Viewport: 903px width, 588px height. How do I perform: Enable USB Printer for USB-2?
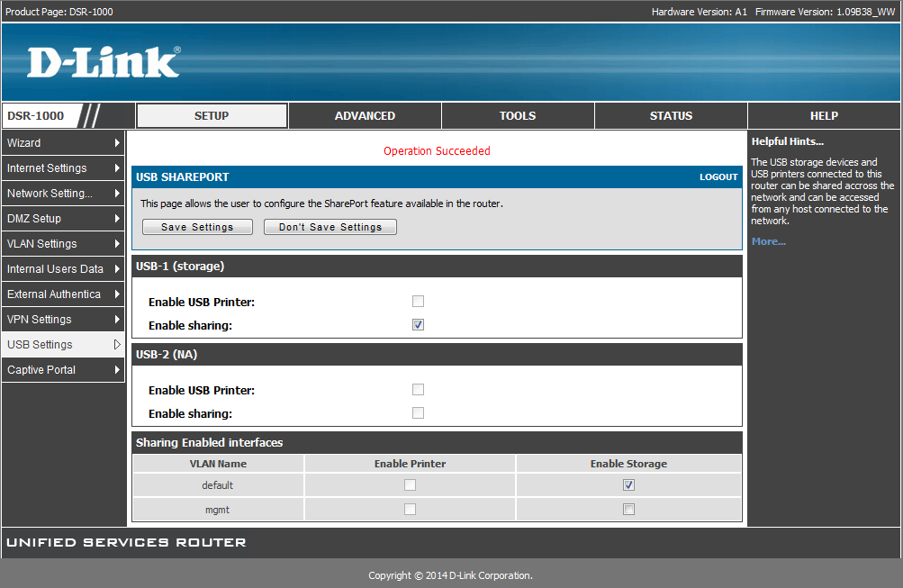418,389
